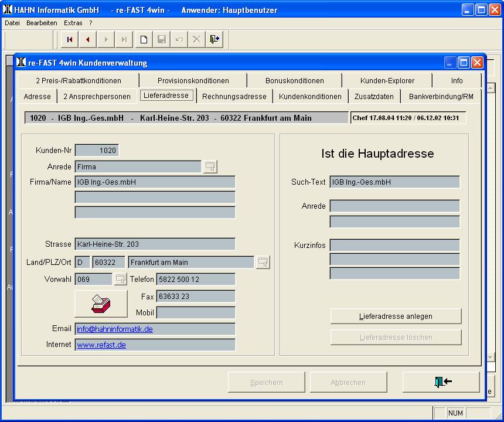Image resolution: width=504 pixels, height=422 pixels.
Task: Click the Fax field 63633 23
Action: tap(196, 296)
